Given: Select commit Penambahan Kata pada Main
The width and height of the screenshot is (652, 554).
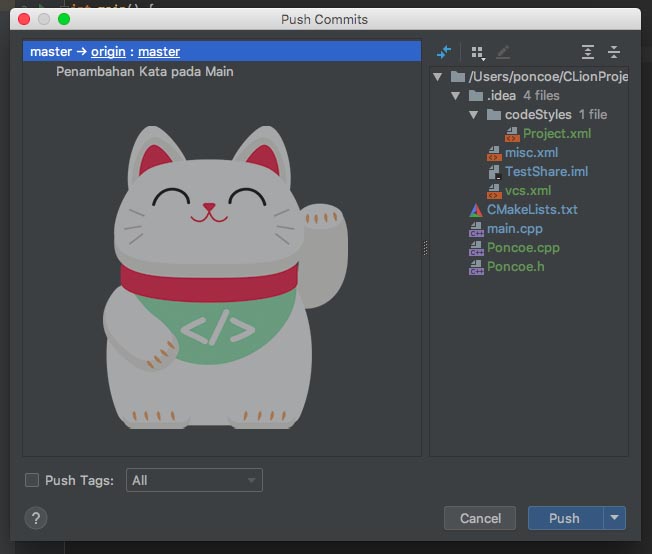Looking at the screenshot, I should [145, 72].
